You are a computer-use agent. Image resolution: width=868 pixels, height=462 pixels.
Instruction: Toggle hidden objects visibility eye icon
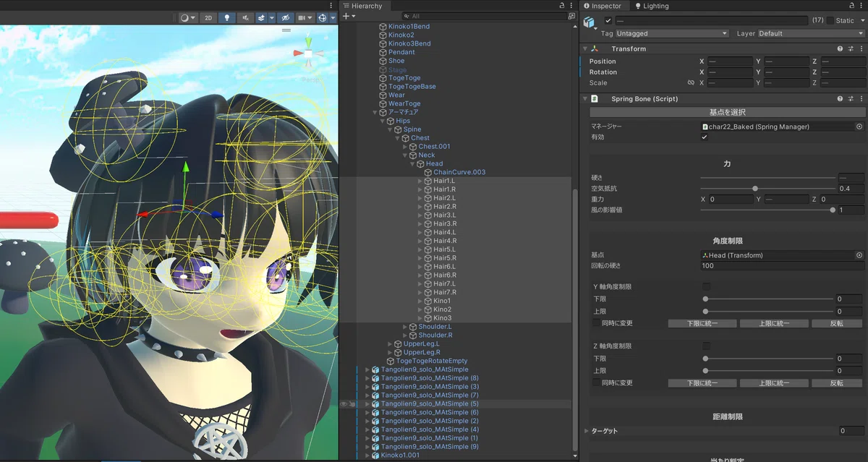point(286,17)
